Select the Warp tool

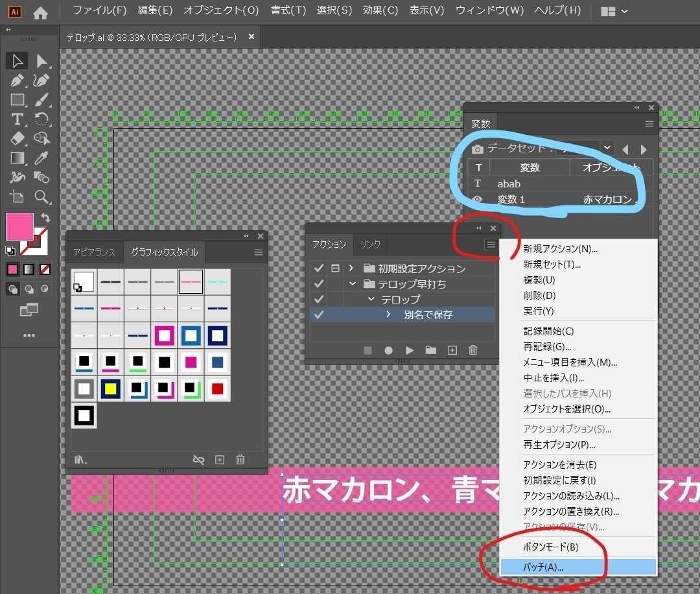[17, 177]
